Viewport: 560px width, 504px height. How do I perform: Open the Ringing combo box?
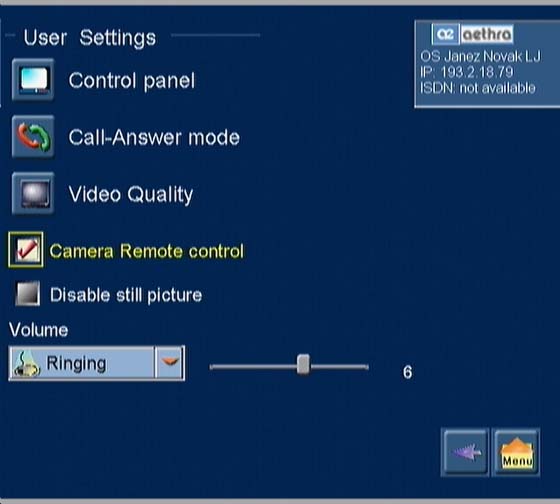tap(97, 363)
